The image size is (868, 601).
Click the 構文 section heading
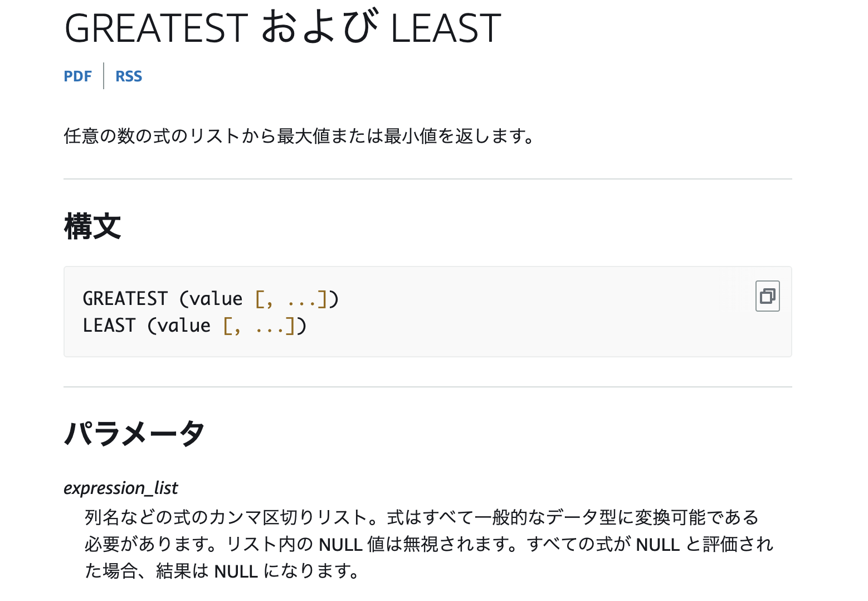coord(92,226)
